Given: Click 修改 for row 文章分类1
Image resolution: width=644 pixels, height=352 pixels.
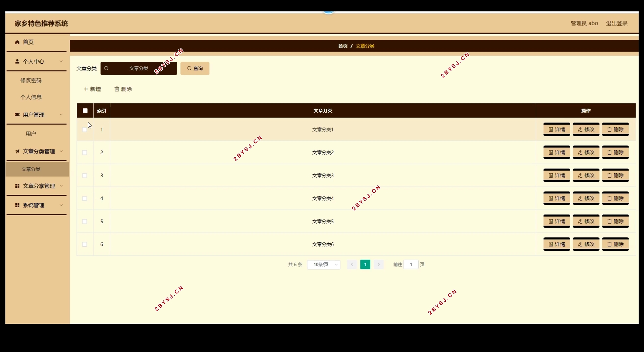Looking at the screenshot, I should (x=586, y=129).
